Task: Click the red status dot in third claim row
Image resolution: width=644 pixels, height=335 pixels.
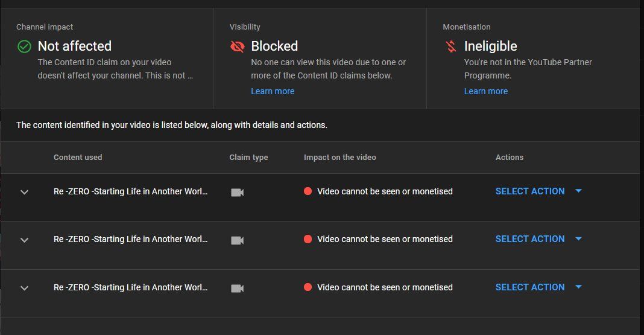Action: coord(308,287)
